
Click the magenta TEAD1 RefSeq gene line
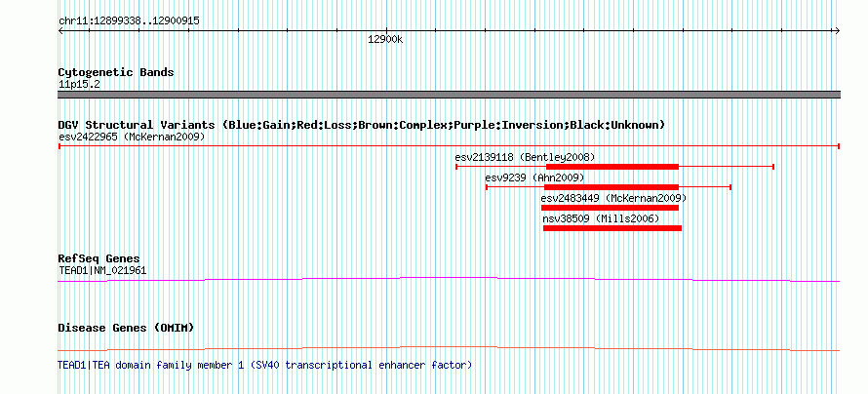[449, 279]
